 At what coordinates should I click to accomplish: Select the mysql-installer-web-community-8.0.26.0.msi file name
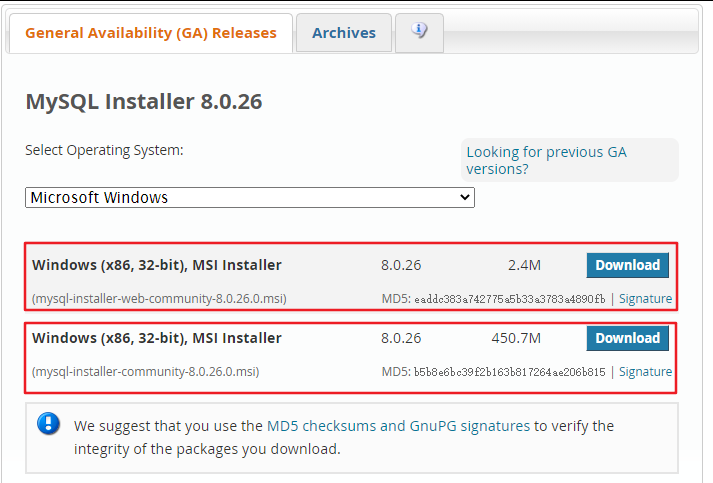159,299
